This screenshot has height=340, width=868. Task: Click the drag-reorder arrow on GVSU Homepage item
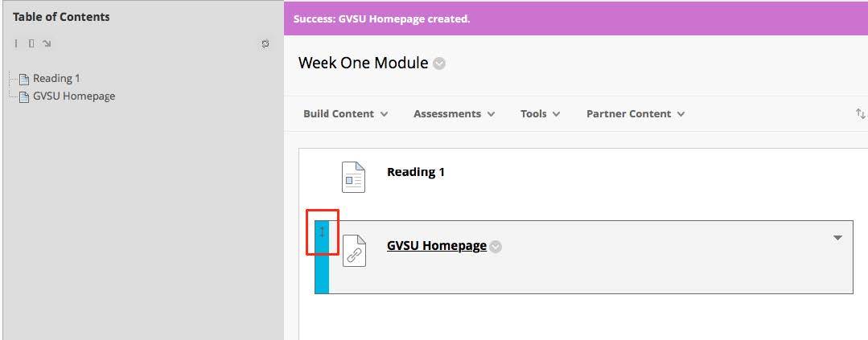[x=322, y=232]
